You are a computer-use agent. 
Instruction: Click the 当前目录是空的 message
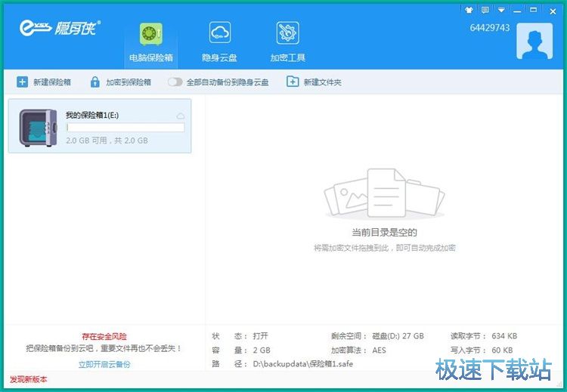click(384, 233)
